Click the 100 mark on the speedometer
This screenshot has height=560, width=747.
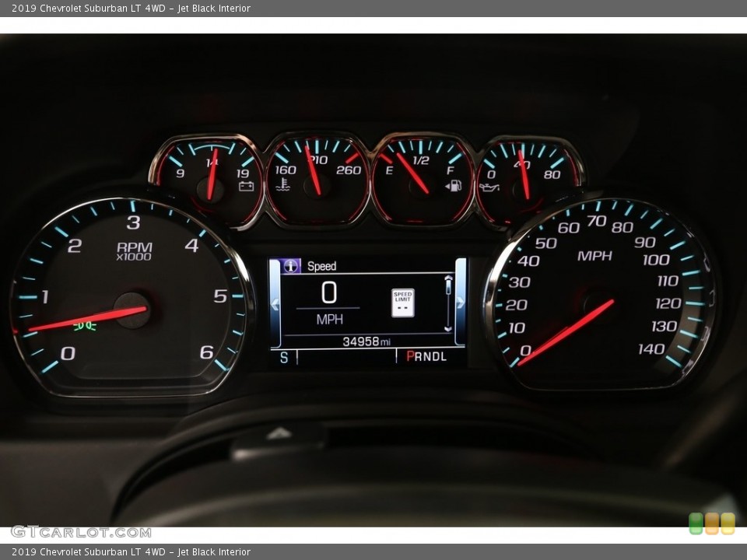[x=656, y=260]
